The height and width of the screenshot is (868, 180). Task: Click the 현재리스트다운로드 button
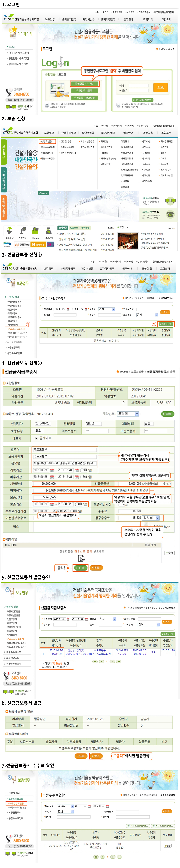[163, 826]
